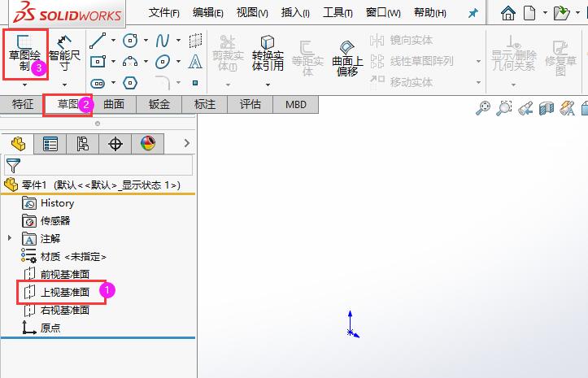Select the Spline sketch tool
This screenshot has height=378, width=588.
pos(163,41)
